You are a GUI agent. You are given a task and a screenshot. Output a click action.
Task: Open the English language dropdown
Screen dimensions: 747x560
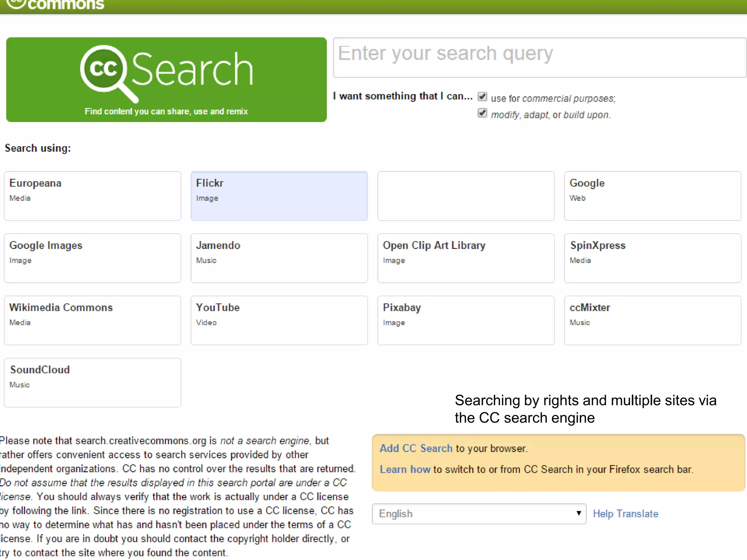[478, 514]
